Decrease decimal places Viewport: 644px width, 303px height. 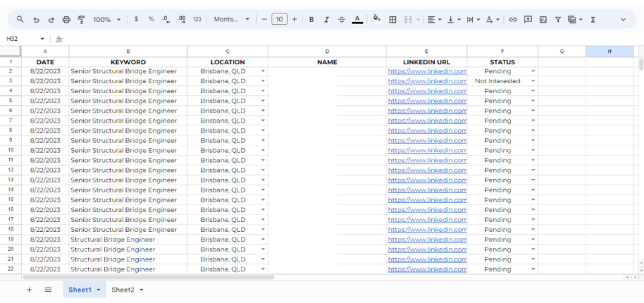point(166,19)
